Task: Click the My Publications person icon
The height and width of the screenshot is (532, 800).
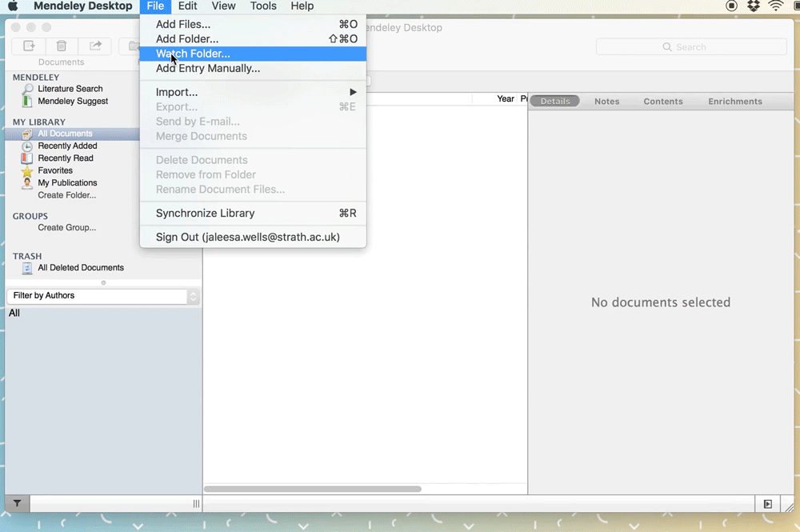Action: (27, 183)
